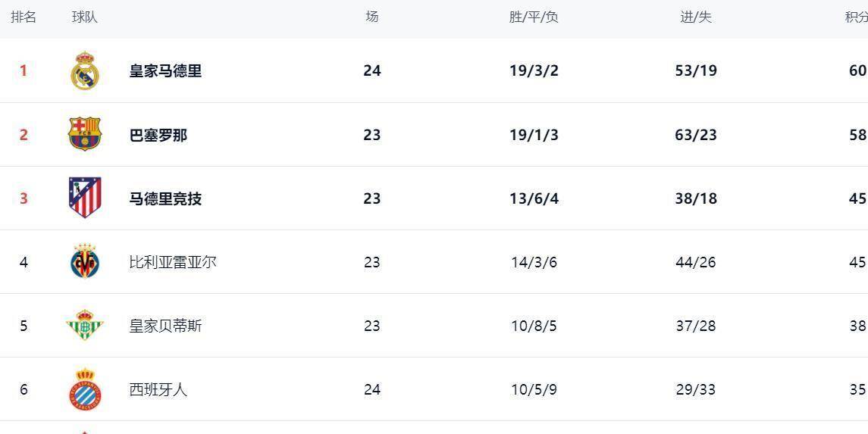Viewport: 868px width, 434px height.
Task: Sort by 场 matches column header
Action: (x=371, y=17)
